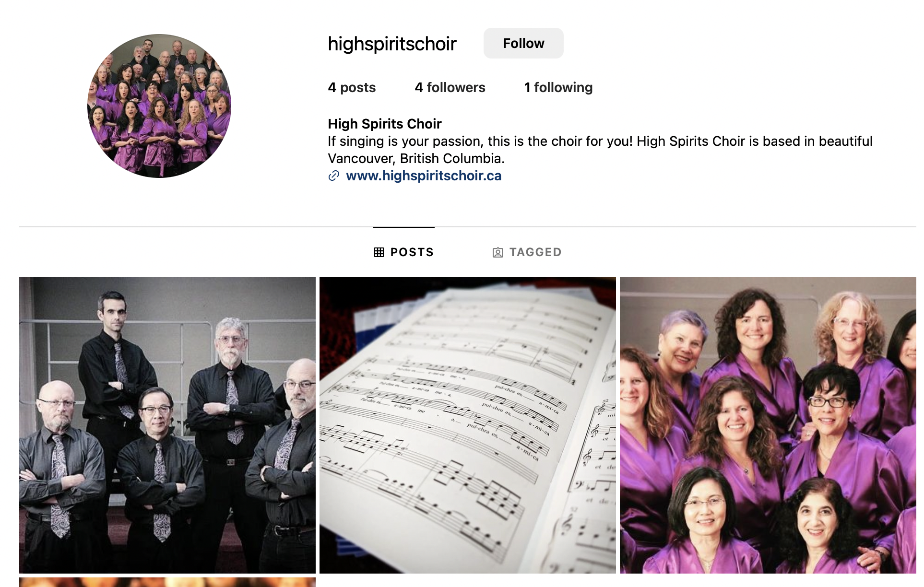This screenshot has width=924, height=587.
Task: Switch to the TAGGED tab label
Action: 535,252
